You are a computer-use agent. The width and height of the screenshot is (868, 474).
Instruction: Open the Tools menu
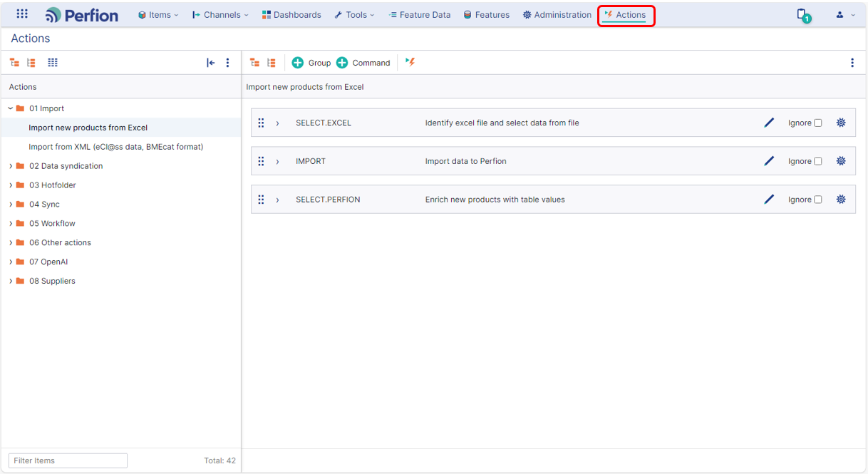pyautogui.click(x=354, y=14)
